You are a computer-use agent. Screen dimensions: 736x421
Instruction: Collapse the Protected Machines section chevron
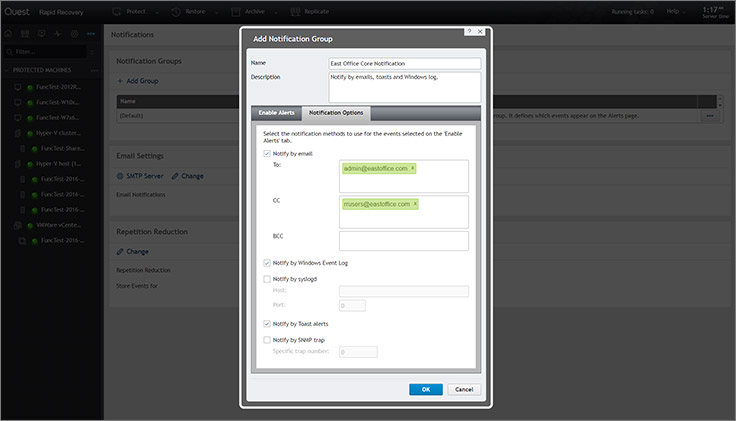7,70
